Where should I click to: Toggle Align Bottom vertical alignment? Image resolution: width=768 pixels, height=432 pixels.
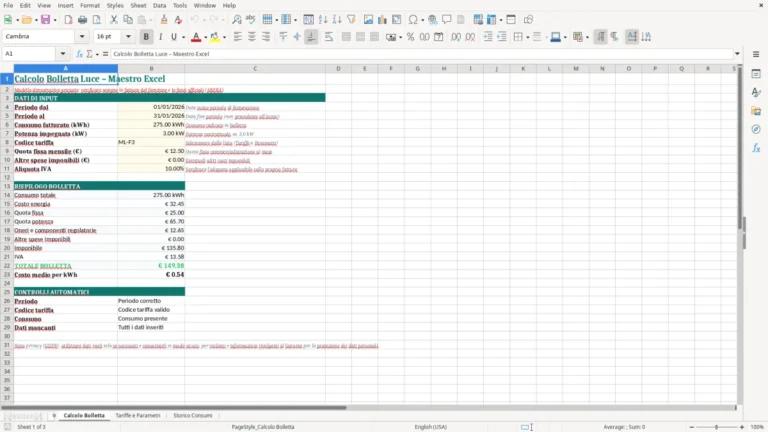(312, 37)
